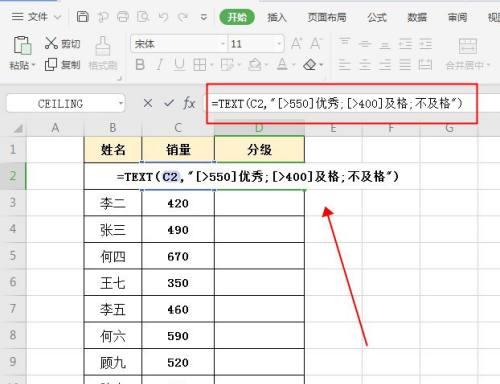Click the 复制 copy button

pyautogui.click(x=63, y=64)
